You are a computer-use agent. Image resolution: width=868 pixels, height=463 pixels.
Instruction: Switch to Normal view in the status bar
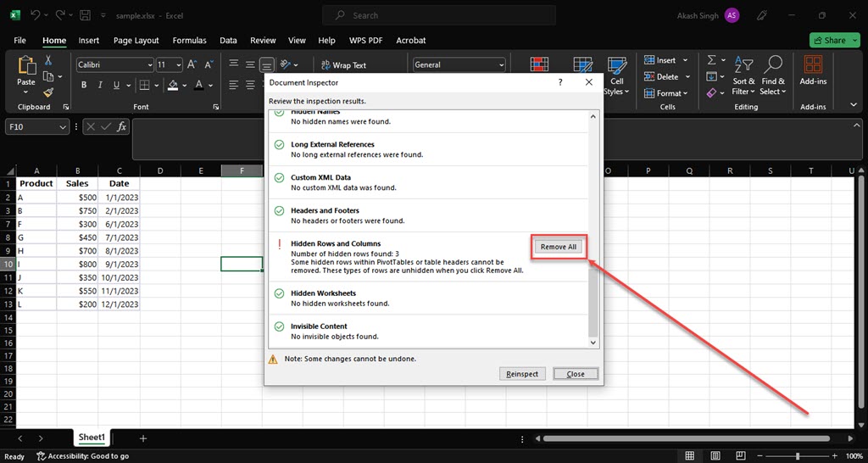pyautogui.click(x=690, y=456)
